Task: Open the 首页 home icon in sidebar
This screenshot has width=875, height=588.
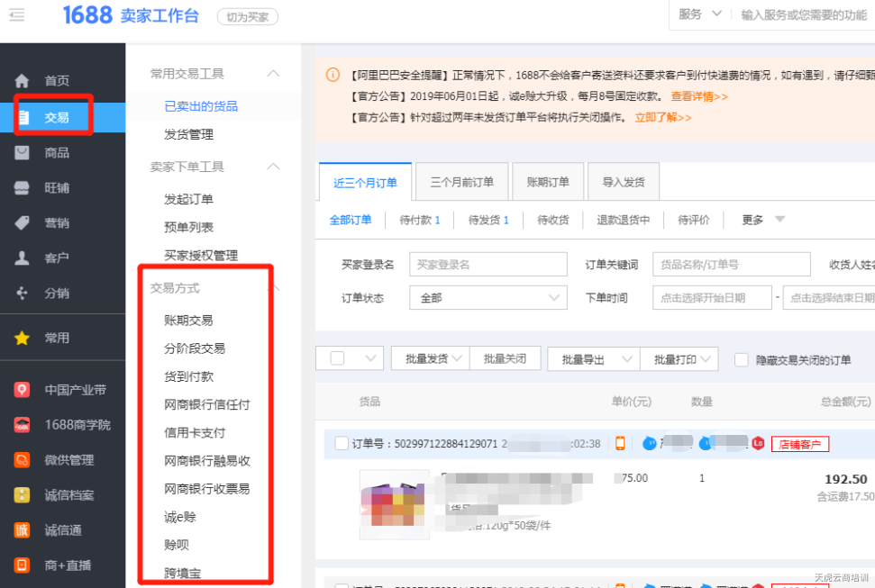Action: pos(22,81)
